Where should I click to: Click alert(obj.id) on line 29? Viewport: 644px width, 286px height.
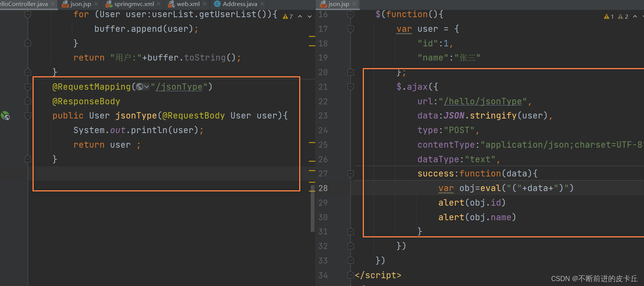(x=472, y=203)
